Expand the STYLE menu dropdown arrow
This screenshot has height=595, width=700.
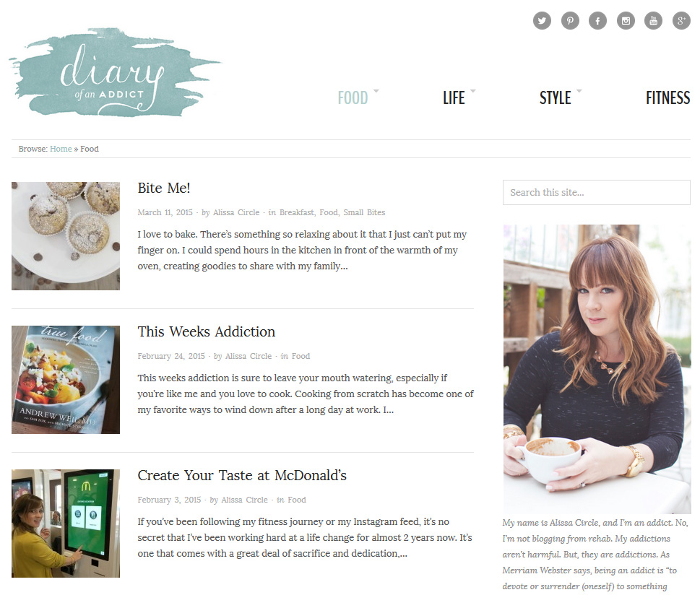(579, 90)
